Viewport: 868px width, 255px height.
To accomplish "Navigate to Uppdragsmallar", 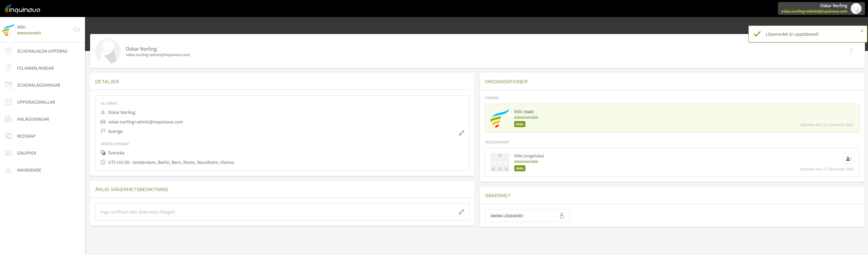I will (x=36, y=102).
